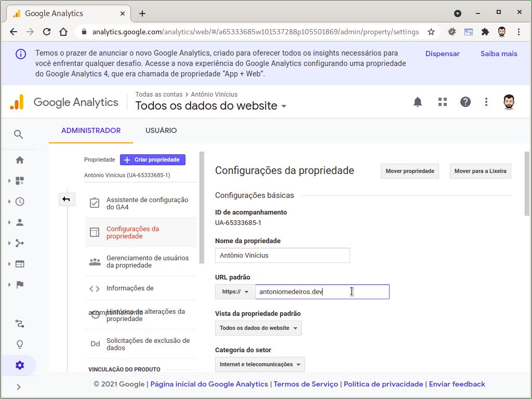Click the Todas as contas breadcrumb
Viewport: 532px width, 399px height.
(x=159, y=95)
